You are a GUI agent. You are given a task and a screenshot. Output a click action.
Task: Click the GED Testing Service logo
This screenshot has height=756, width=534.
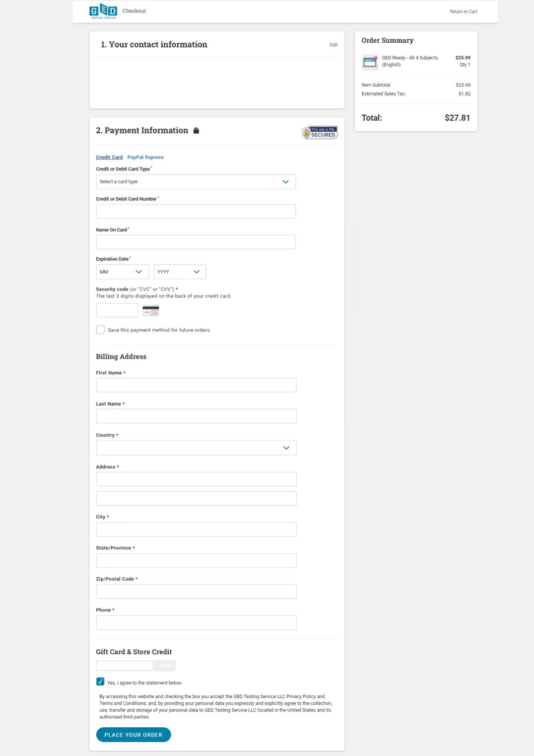[x=103, y=11]
